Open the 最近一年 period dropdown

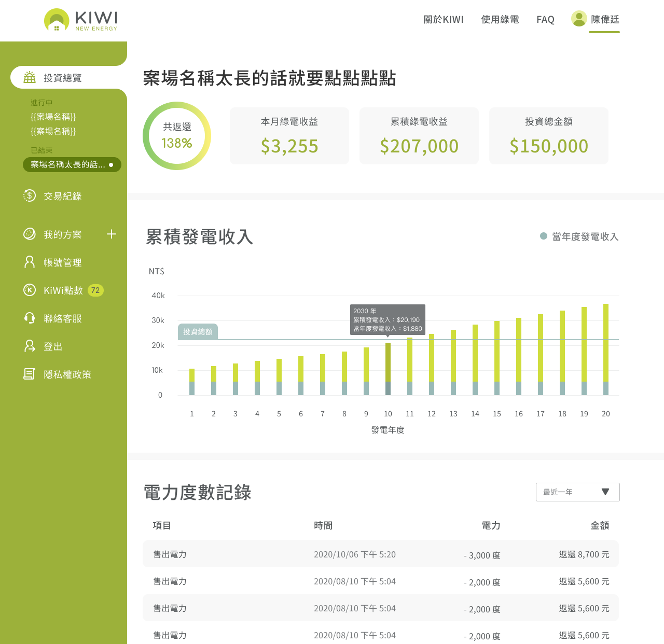click(577, 492)
